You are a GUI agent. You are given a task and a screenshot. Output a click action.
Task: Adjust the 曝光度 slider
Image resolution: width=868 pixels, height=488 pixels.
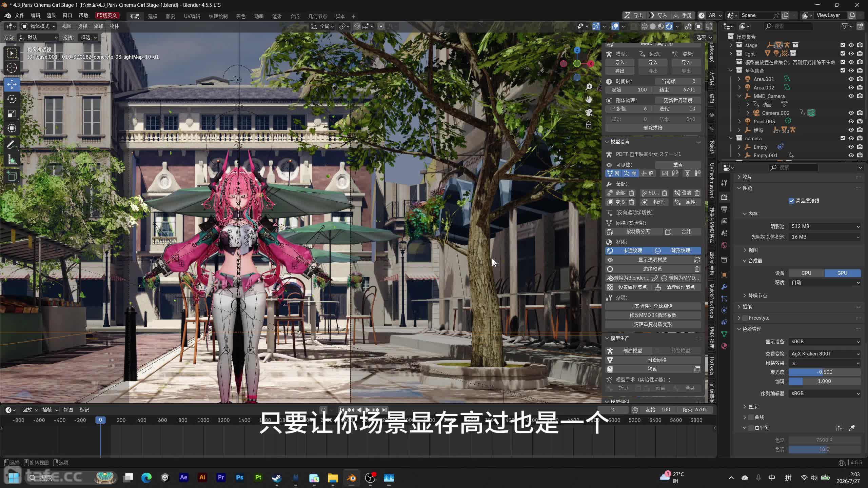[825, 372]
